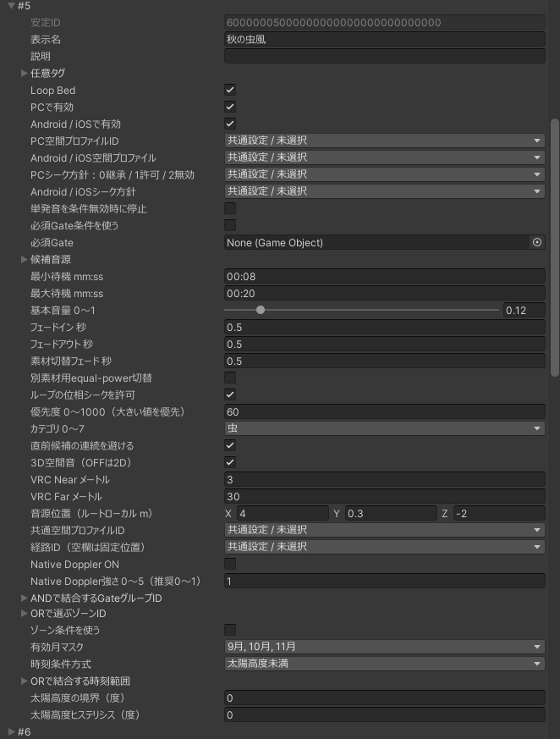This screenshot has width=560, height=739.
Task: Click the 基本音量 0〜1 label
Action: (x=63, y=310)
